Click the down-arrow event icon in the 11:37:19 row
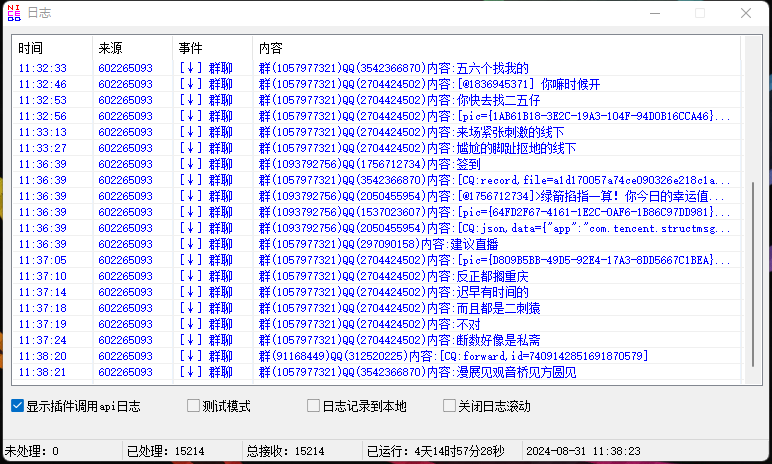 coord(191,324)
